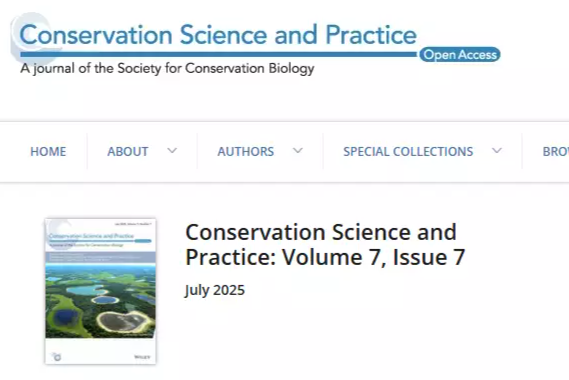This screenshot has height=380, width=569.
Task: Click the Conservation Science and Practice header logo
Action: [x=255, y=44]
